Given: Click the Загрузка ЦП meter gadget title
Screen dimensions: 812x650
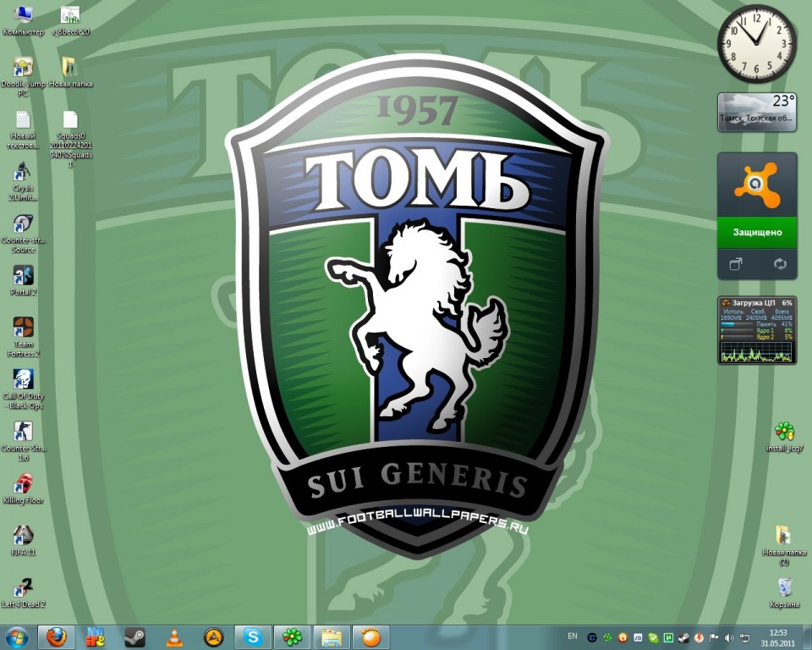Looking at the screenshot, I should pos(754,303).
